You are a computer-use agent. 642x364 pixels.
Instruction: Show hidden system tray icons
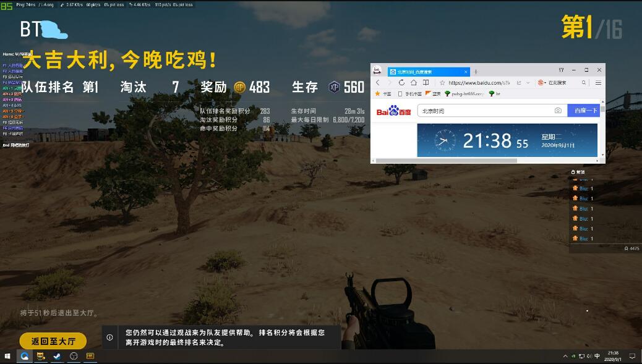pos(565,357)
